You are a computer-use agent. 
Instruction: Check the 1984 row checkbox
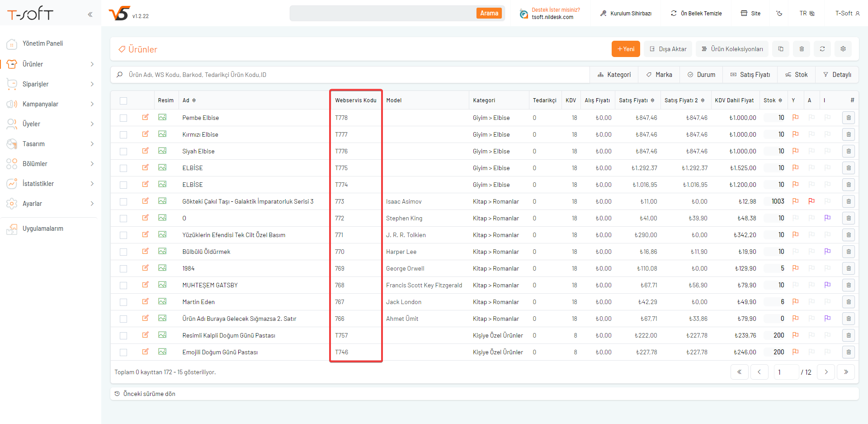(x=123, y=269)
